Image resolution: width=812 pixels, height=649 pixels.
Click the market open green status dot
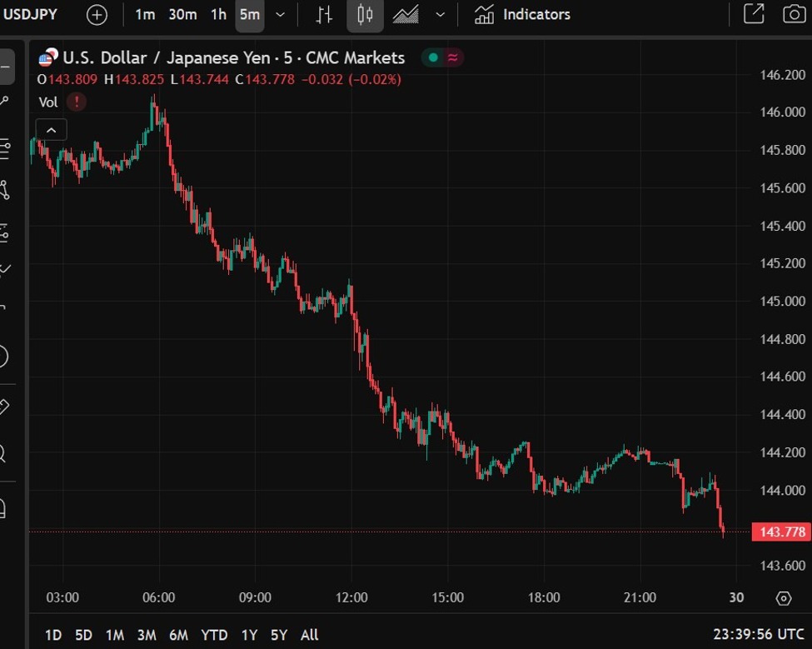tap(433, 57)
